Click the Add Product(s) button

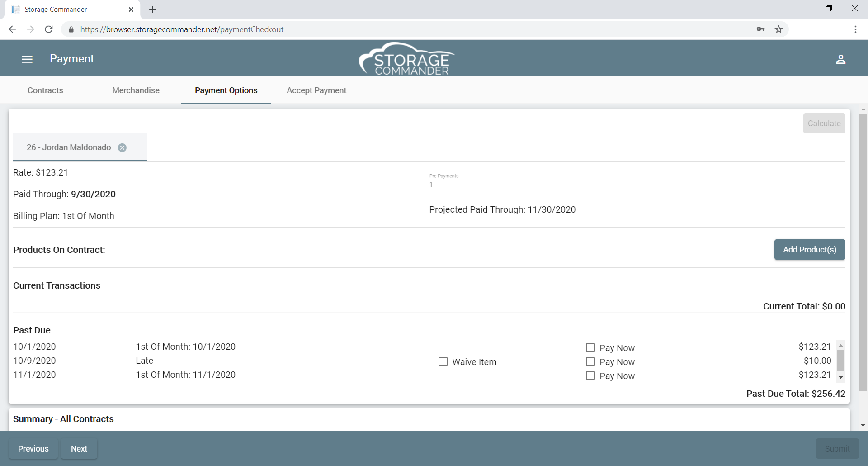(809, 249)
